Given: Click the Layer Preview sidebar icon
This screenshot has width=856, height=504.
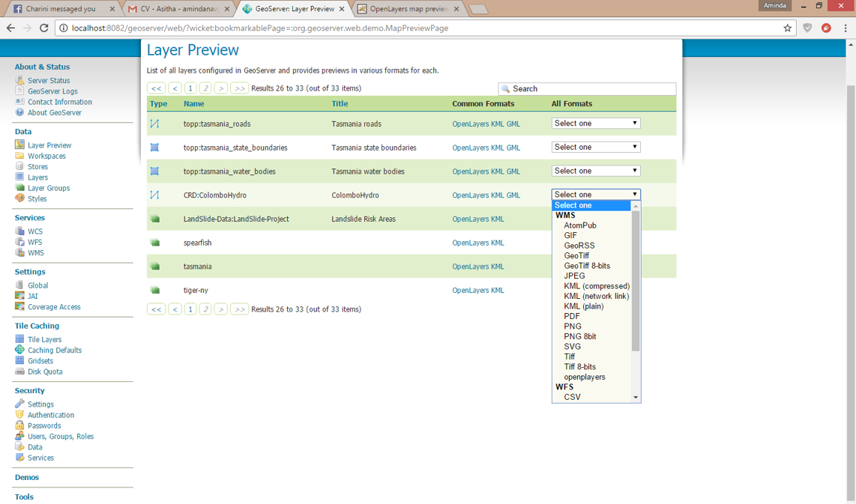Looking at the screenshot, I should [x=19, y=145].
